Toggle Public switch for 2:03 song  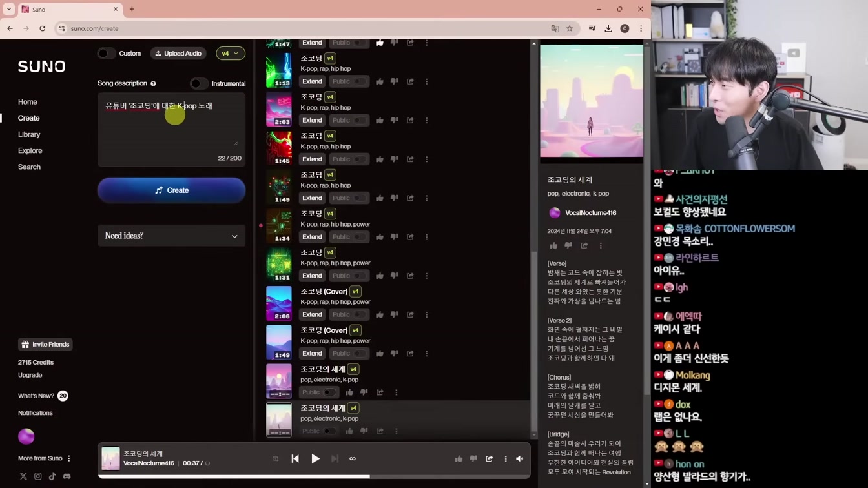pos(358,120)
